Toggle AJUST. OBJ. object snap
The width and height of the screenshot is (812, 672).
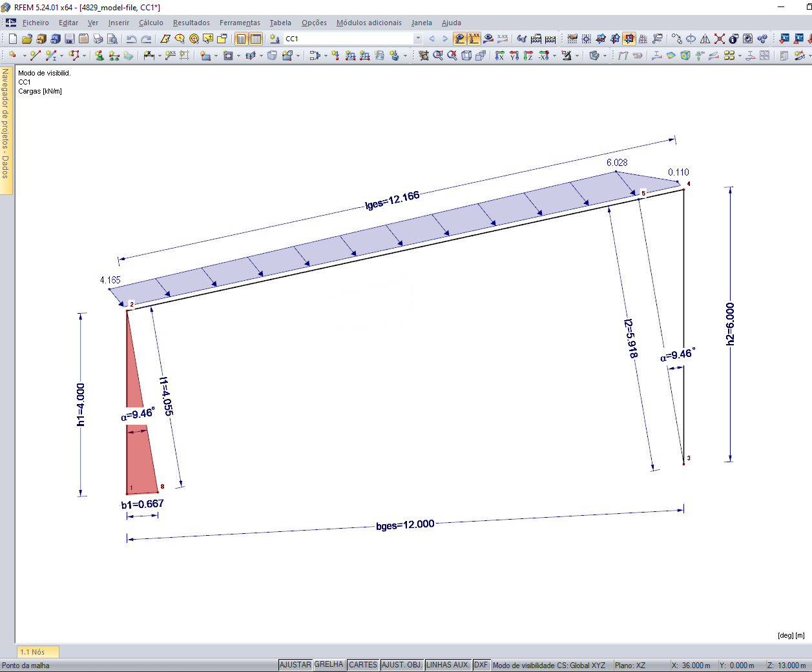(402, 665)
